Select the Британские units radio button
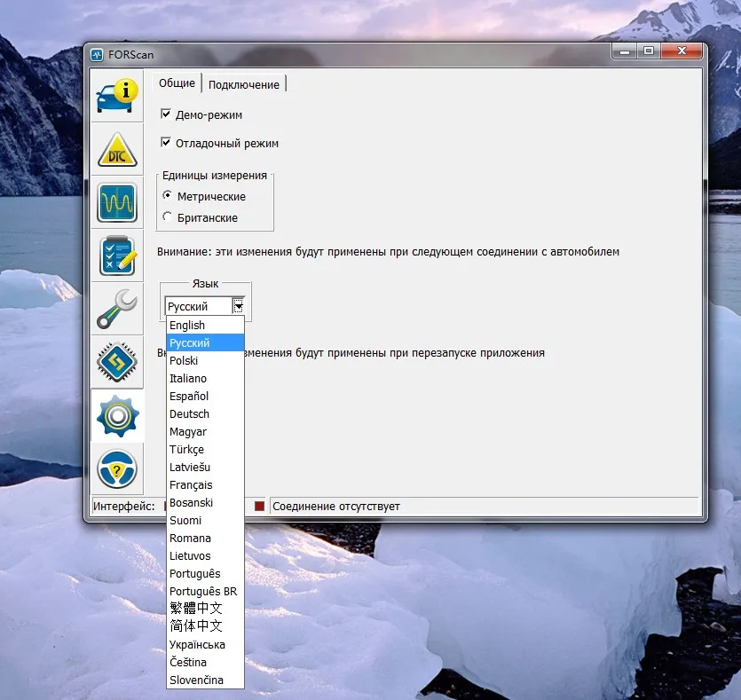741x700 pixels. coord(168,216)
